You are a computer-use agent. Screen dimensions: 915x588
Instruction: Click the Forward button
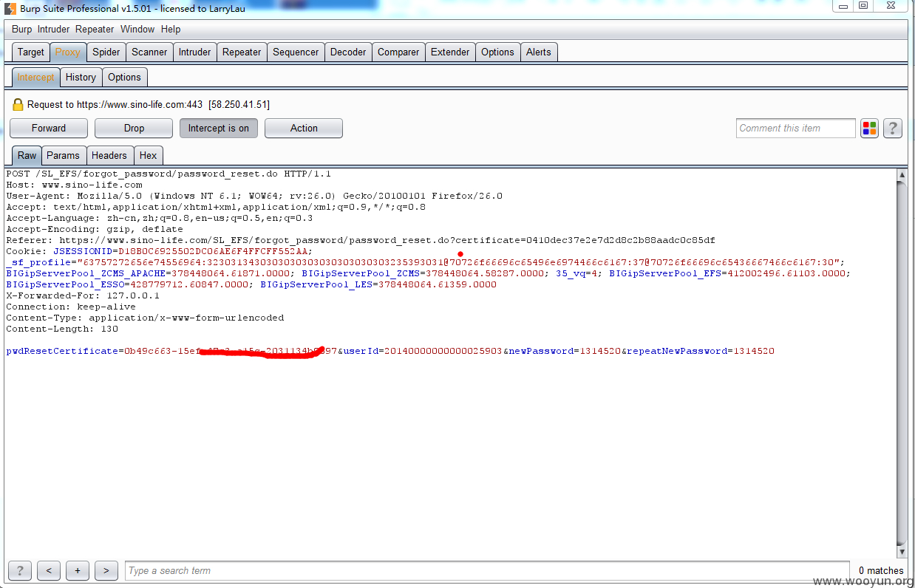pyautogui.click(x=49, y=129)
